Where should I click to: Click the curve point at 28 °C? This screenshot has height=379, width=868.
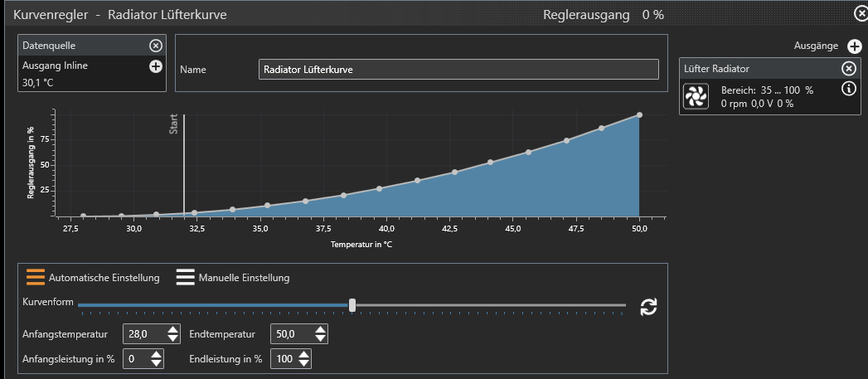pos(84,216)
